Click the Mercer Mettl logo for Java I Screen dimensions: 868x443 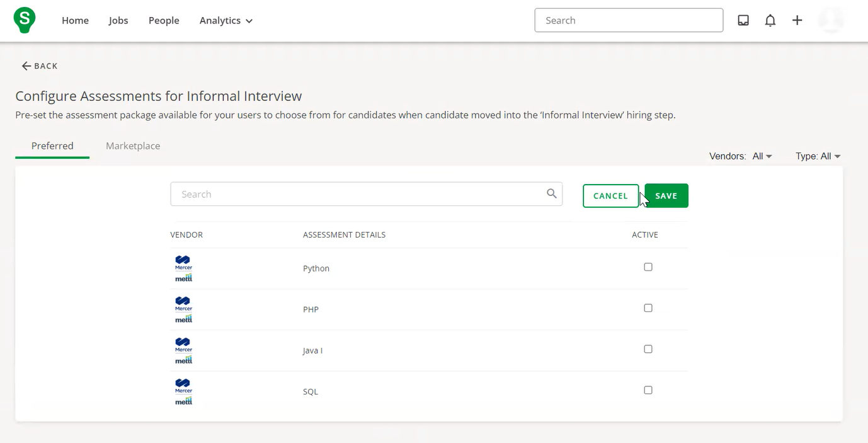pyautogui.click(x=183, y=350)
